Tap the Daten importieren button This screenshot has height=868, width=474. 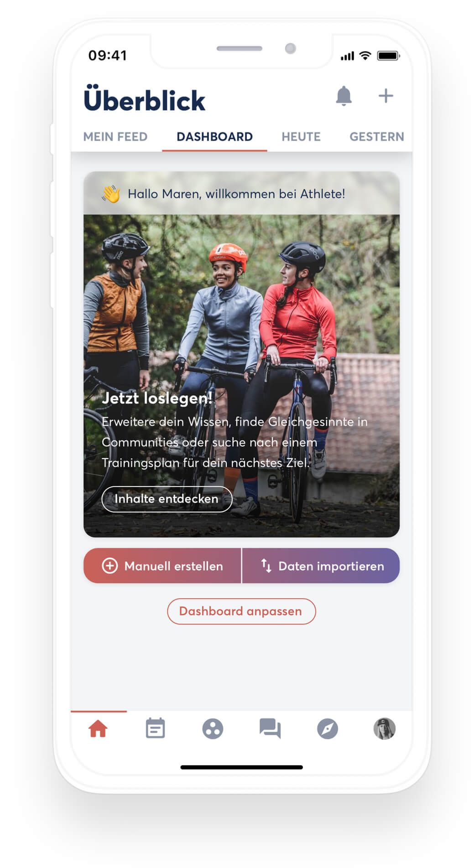(x=321, y=566)
